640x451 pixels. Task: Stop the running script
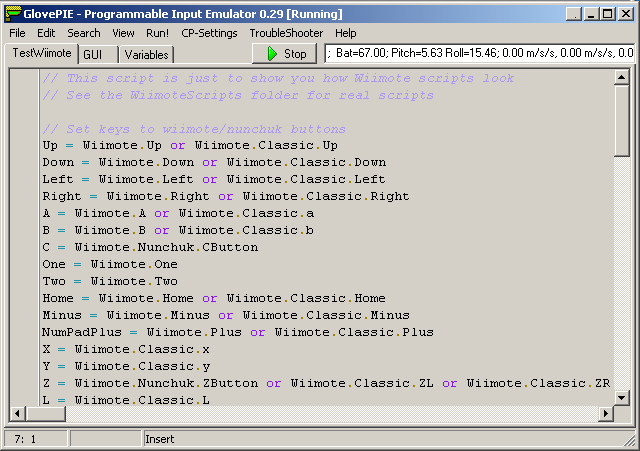(x=284, y=53)
